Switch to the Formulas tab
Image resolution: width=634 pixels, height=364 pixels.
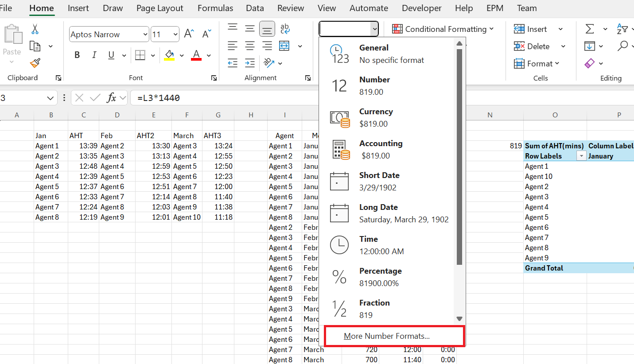coord(215,8)
